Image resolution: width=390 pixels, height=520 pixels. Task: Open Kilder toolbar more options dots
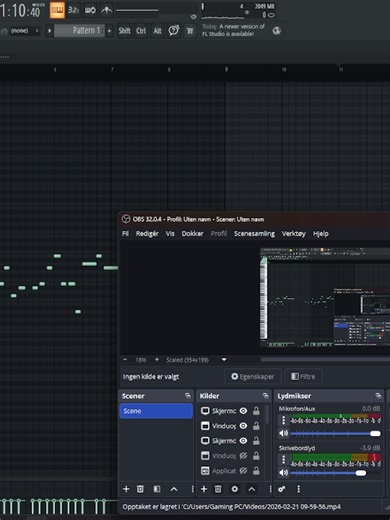[x=270, y=489]
